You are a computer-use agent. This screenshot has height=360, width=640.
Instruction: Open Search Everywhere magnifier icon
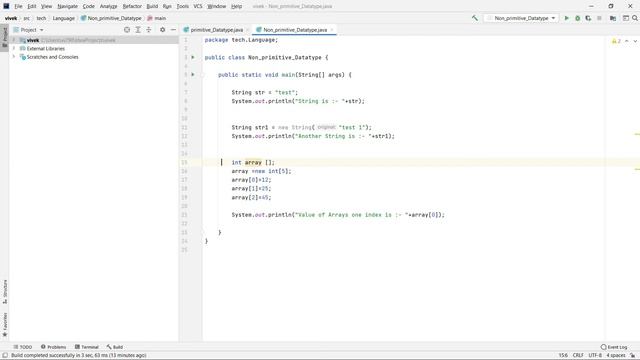tap(635, 18)
